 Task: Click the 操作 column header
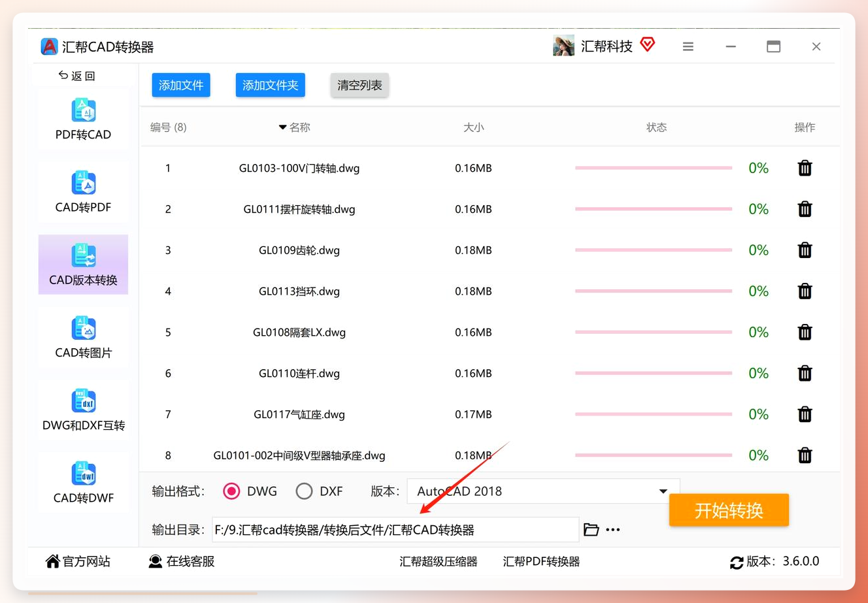point(805,127)
